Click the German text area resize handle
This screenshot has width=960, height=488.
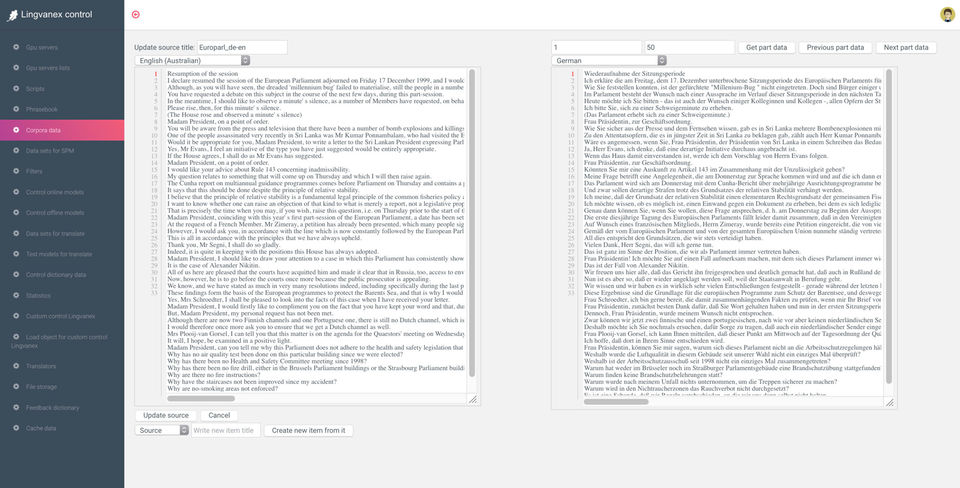pyautogui.click(x=890, y=402)
